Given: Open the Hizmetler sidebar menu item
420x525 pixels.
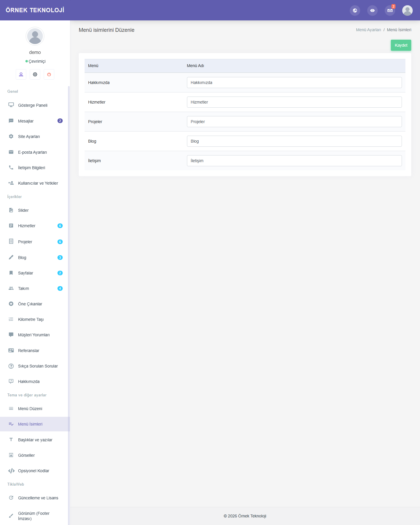Looking at the screenshot, I should 35,226.
